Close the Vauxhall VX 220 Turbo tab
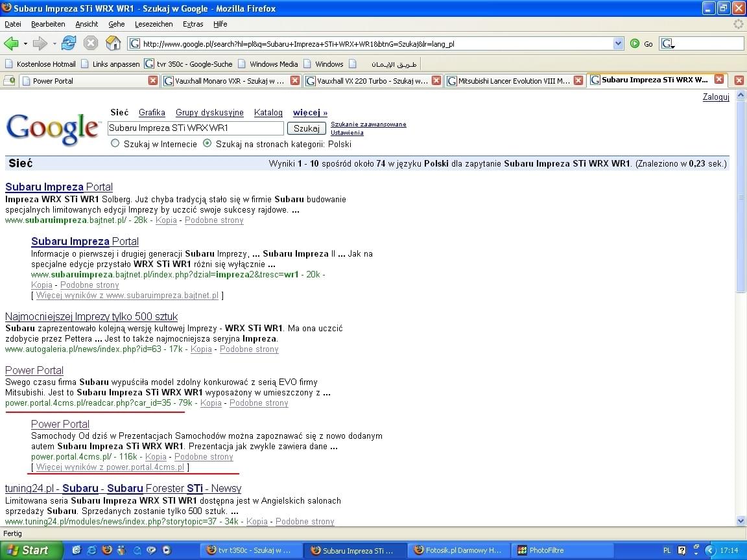Image resolution: width=747 pixels, height=560 pixels. [x=436, y=80]
